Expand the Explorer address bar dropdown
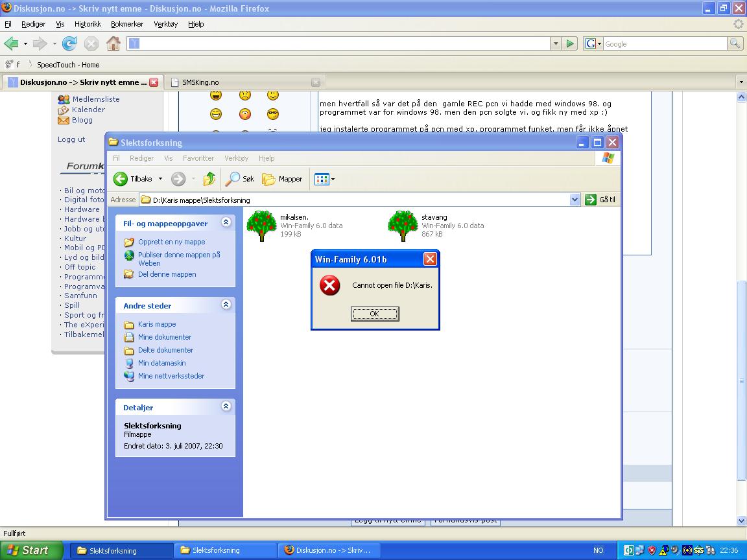The height and width of the screenshot is (560, 747). click(575, 200)
